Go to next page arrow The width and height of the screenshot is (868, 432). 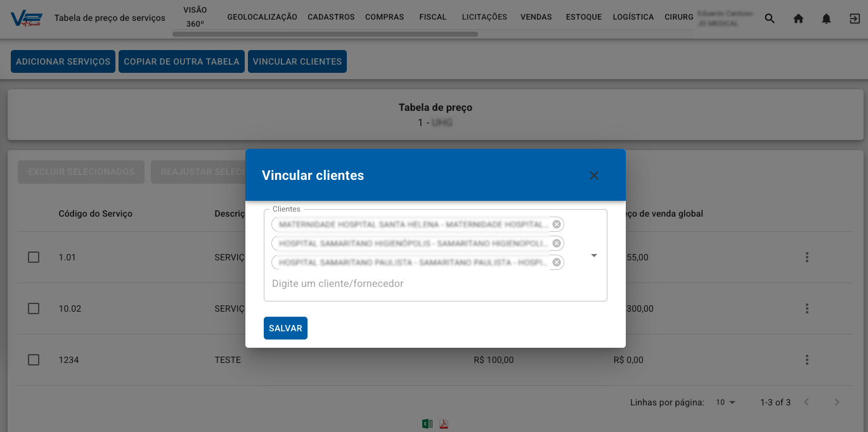pos(837,402)
